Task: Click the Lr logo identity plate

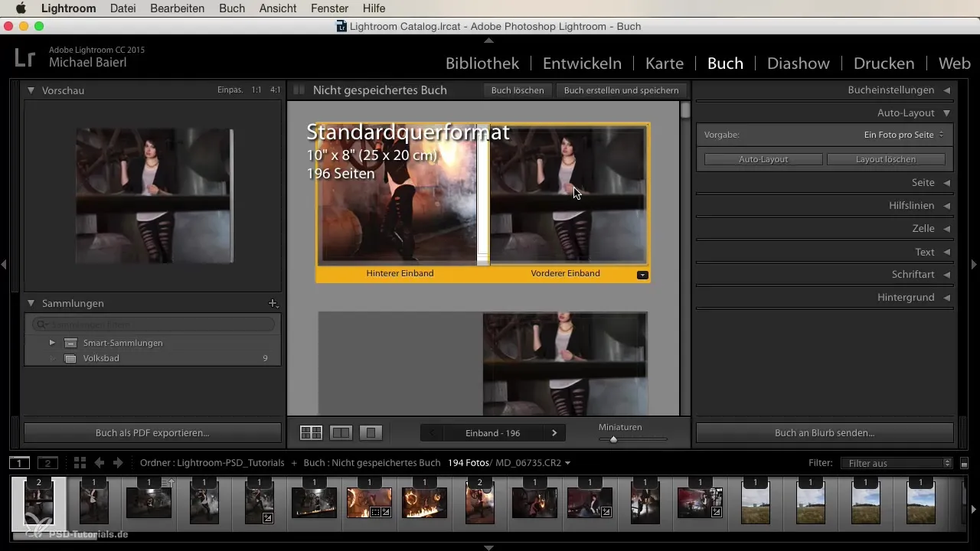Action: [24, 57]
